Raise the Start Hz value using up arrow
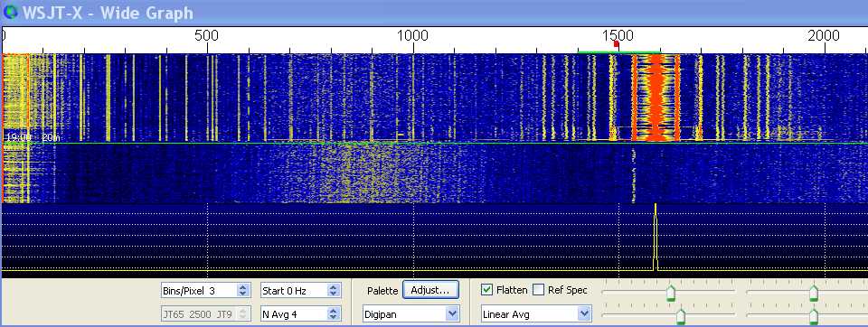Viewport: 868px width, 327px height. (x=333, y=287)
